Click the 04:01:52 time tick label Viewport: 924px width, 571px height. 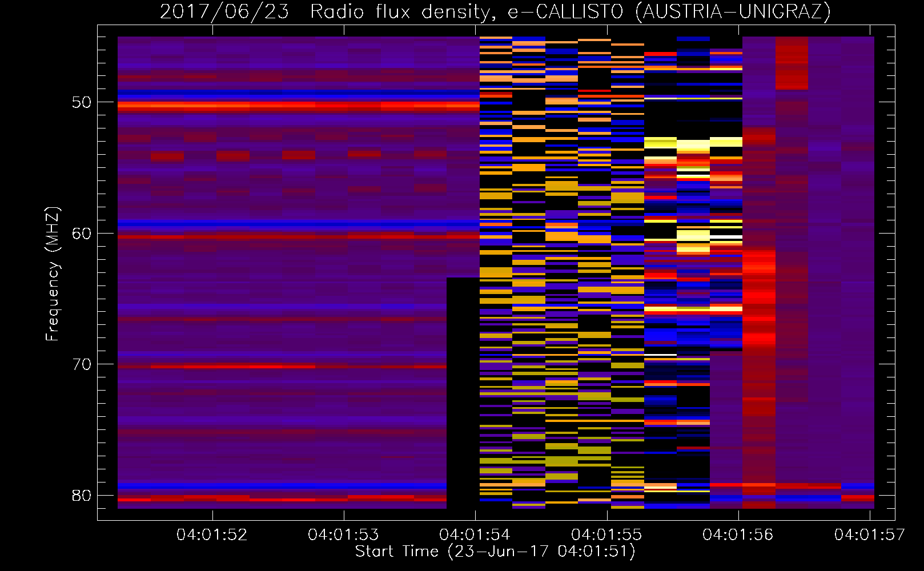212,535
